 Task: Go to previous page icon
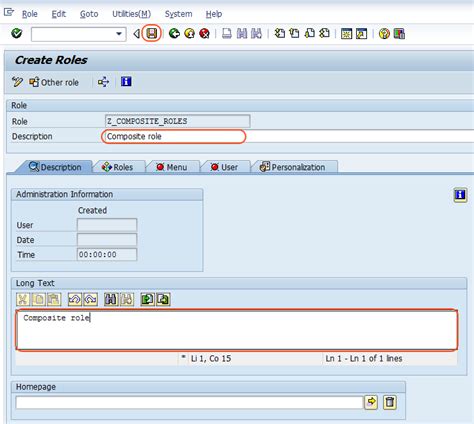click(294, 33)
